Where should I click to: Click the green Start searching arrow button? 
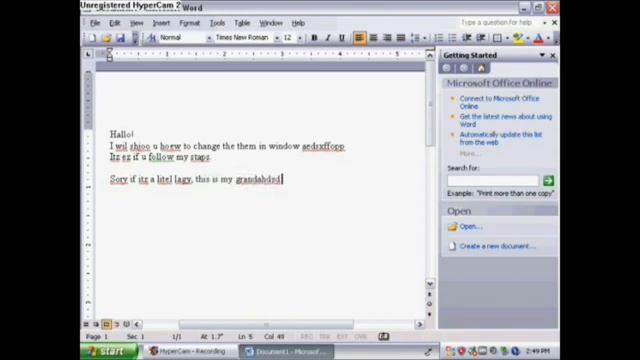tap(549, 180)
